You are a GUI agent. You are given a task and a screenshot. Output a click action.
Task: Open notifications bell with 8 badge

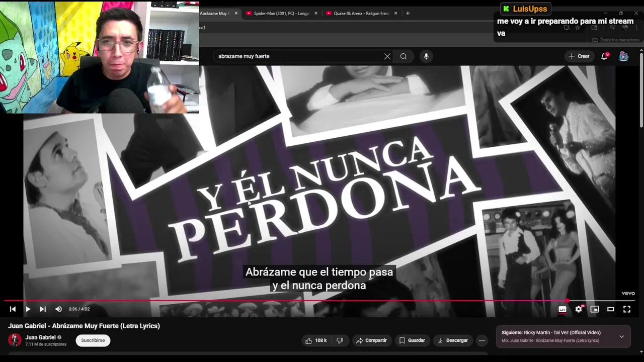[604, 56]
